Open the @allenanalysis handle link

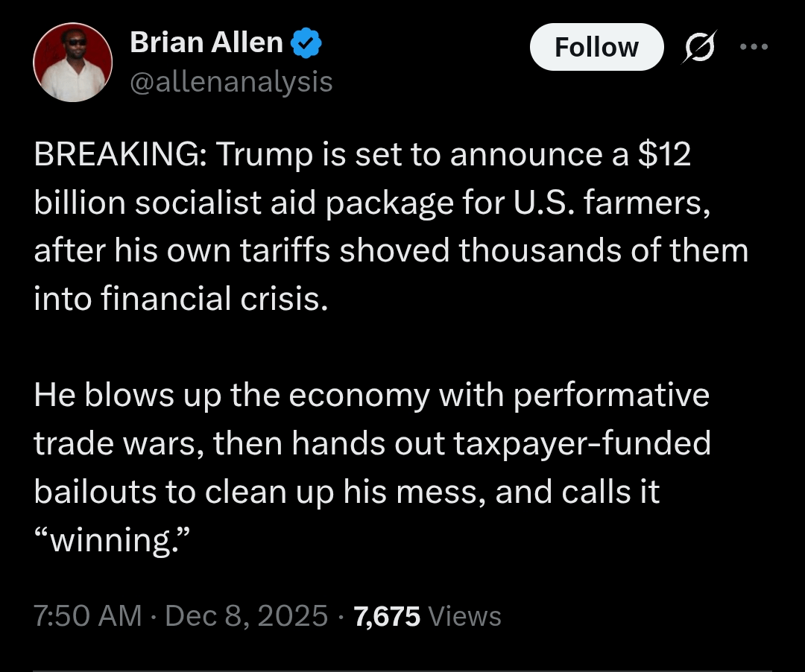click(231, 81)
